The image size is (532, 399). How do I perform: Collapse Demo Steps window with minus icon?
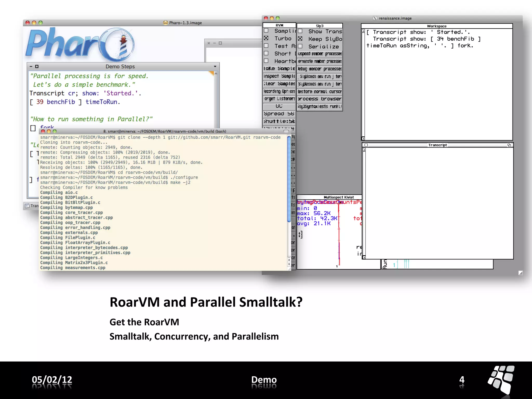(31, 66)
